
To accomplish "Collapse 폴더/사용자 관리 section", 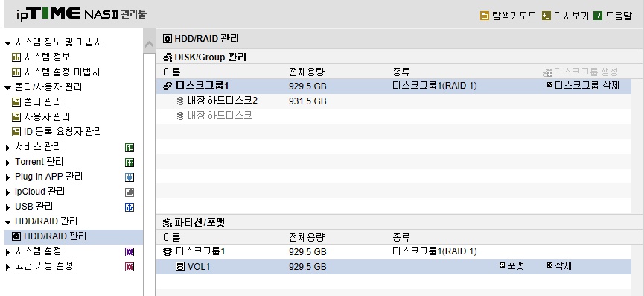I will point(7,88).
